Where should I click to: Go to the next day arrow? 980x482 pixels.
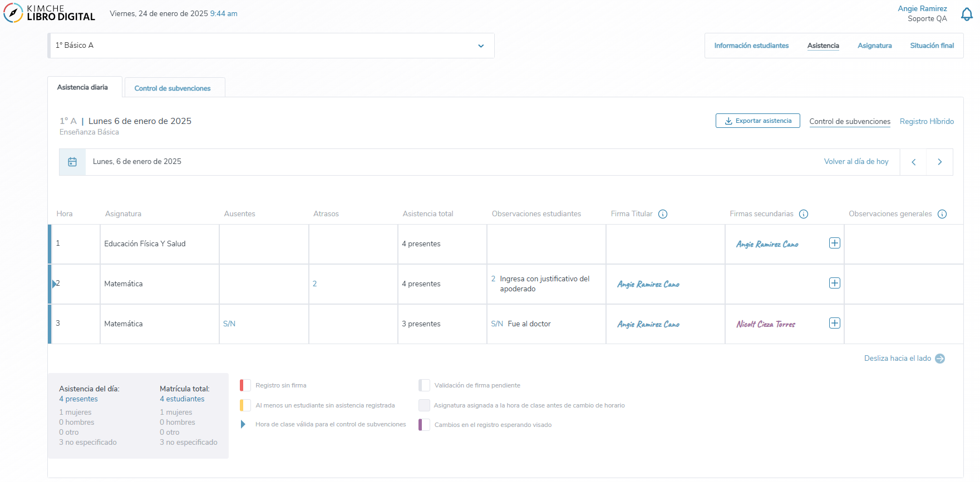pos(940,162)
